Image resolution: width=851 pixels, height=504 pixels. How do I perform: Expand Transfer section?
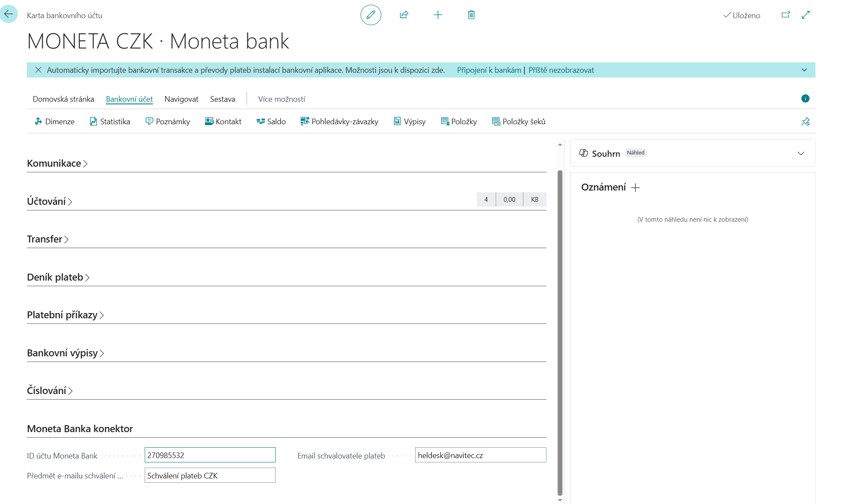(x=48, y=239)
